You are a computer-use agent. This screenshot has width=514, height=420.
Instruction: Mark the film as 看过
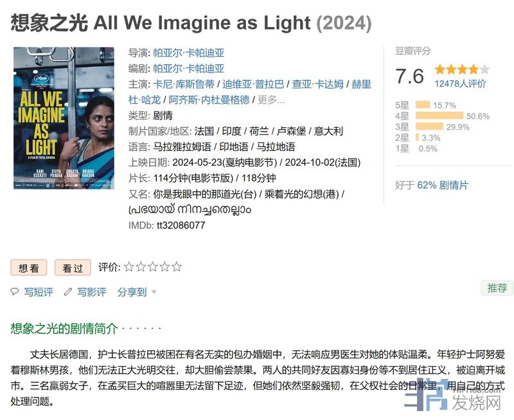pos(73,267)
